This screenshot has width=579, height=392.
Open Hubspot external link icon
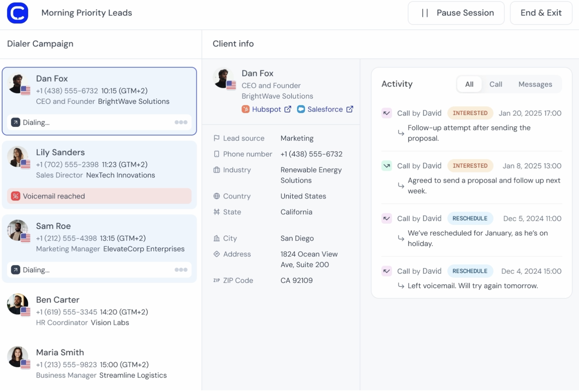tap(288, 109)
